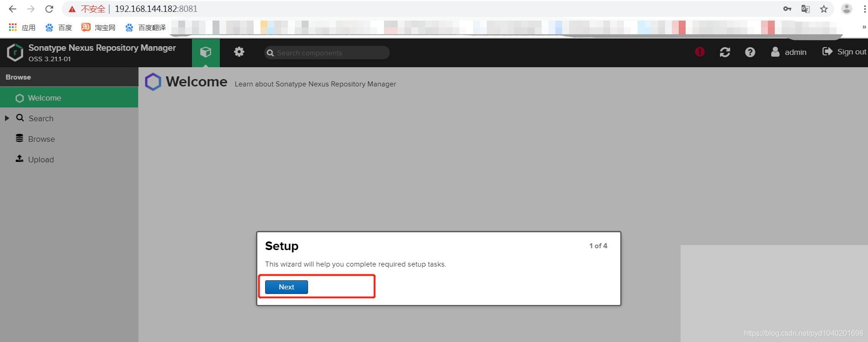Click the Browse panel header
Screen dimensions: 868x342
pyautogui.click(x=69, y=77)
